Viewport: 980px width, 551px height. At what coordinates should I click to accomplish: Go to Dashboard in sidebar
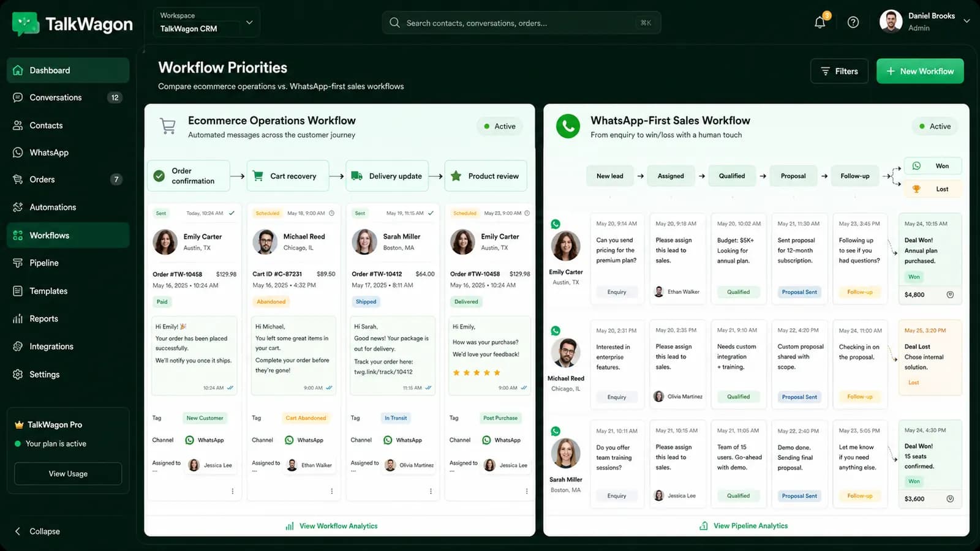pyautogui.click(x=68, y=70)
